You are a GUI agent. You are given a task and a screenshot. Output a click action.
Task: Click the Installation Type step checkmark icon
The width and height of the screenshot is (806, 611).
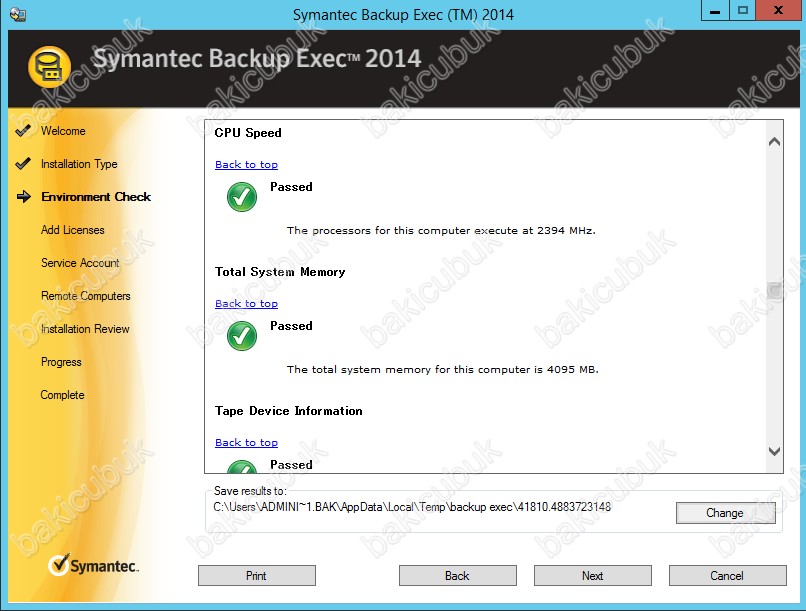23,163
